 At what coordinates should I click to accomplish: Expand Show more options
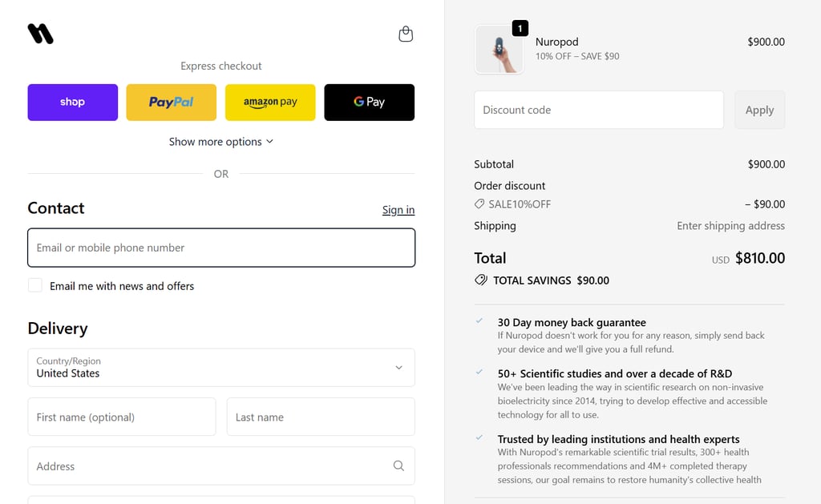click(x=221, y=142)
